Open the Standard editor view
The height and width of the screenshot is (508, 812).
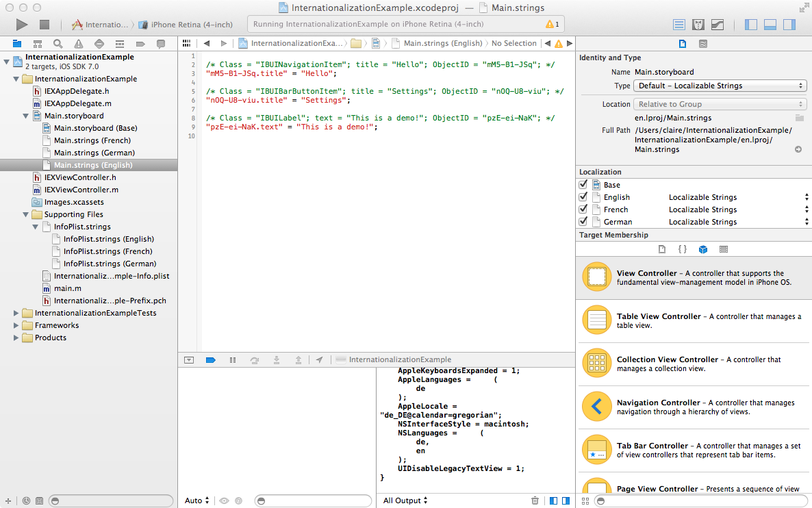tap(679, 25)
